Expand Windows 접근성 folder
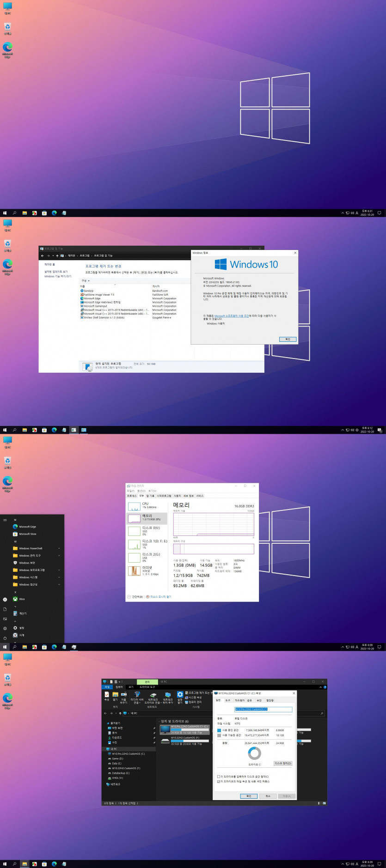This screenshot has width=386, height=868. coord(37,584)
